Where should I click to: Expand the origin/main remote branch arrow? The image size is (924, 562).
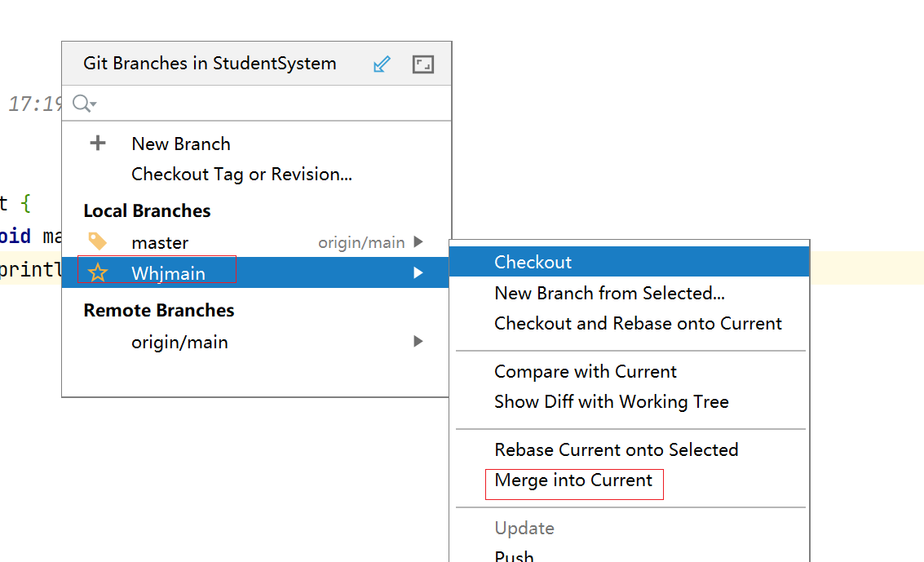click(x=418, y=342)
